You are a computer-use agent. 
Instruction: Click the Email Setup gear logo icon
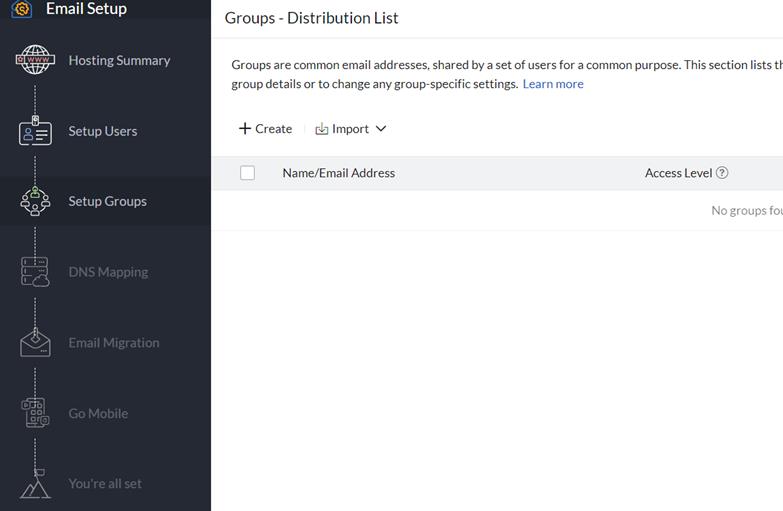(22, 9)
